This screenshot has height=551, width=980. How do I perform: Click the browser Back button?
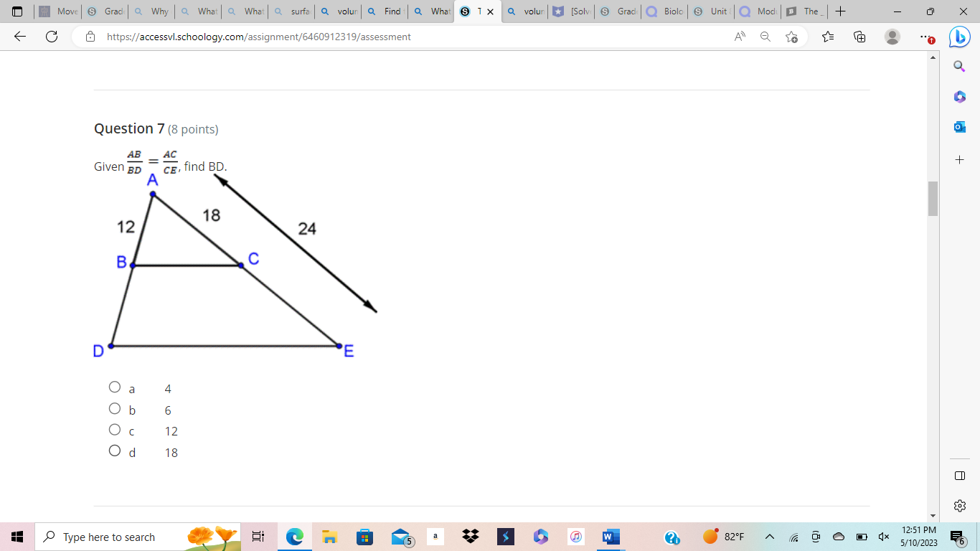tap(19, 37)
